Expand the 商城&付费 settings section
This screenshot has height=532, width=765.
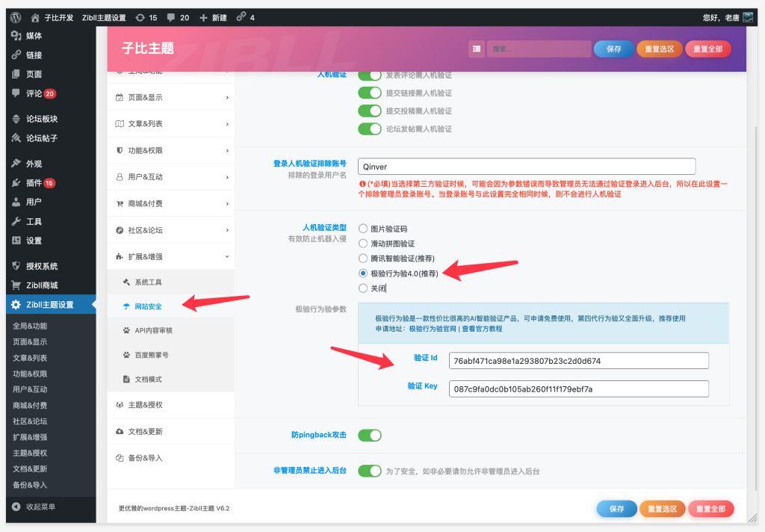(171, 203)
